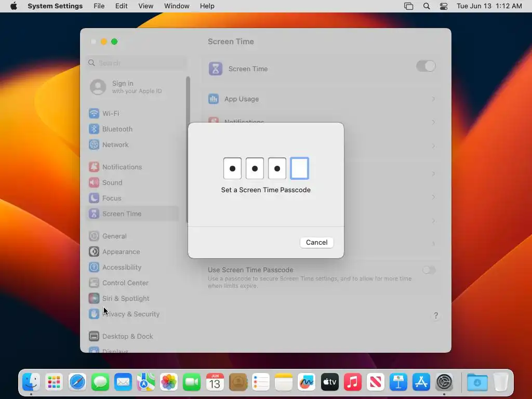Open System Settings app menu
This screenshot has width=532, height=399.
coord(55,6)
